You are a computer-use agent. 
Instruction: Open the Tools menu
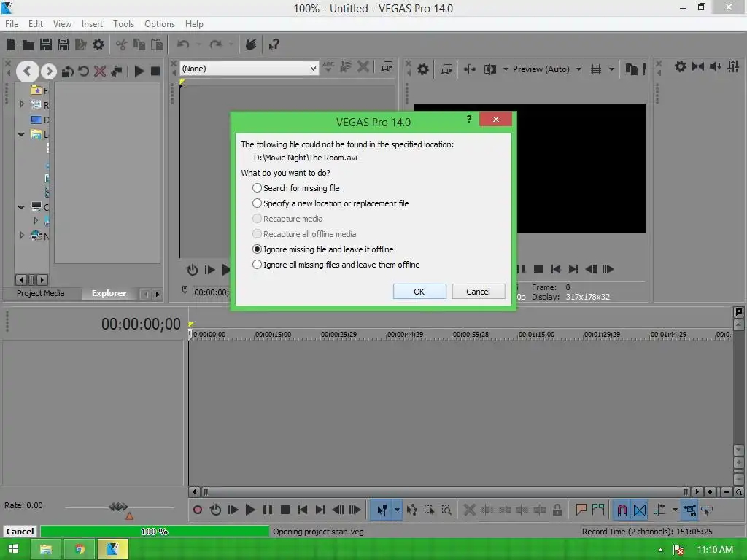click(123, 24)
